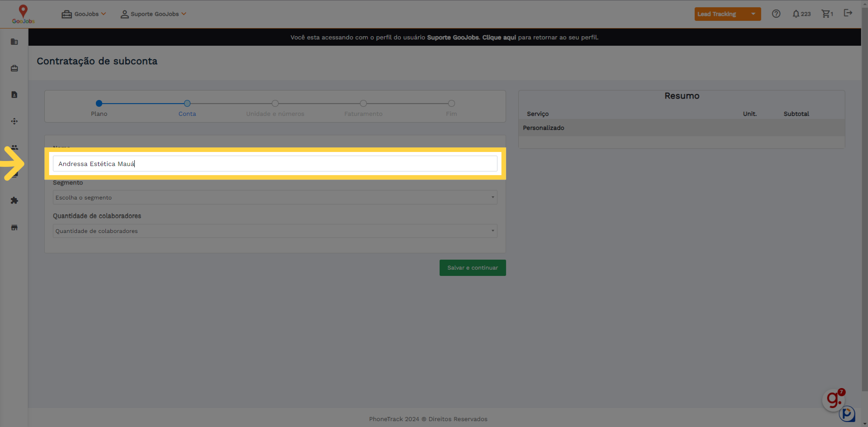Click the logout icon
Image resolution: width=868 pixels, height=427 pixels.
[x=848, y=13]
